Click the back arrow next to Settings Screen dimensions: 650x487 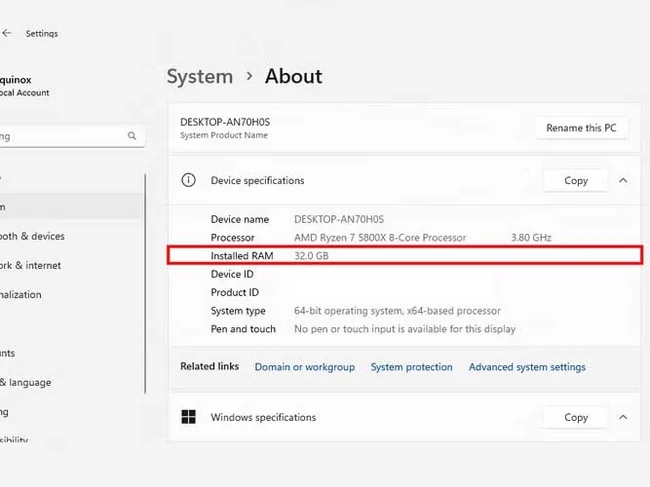[7, 33]
